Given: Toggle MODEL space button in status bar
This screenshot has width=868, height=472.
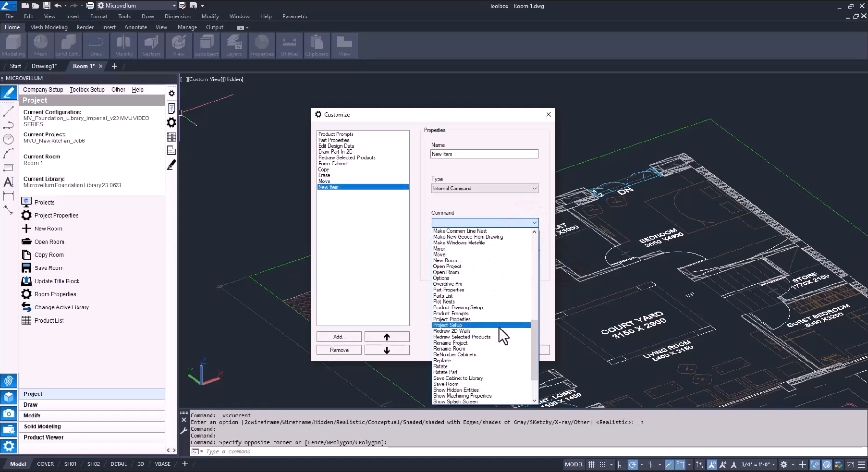Looking at the screenshot, I should (574, 464).
